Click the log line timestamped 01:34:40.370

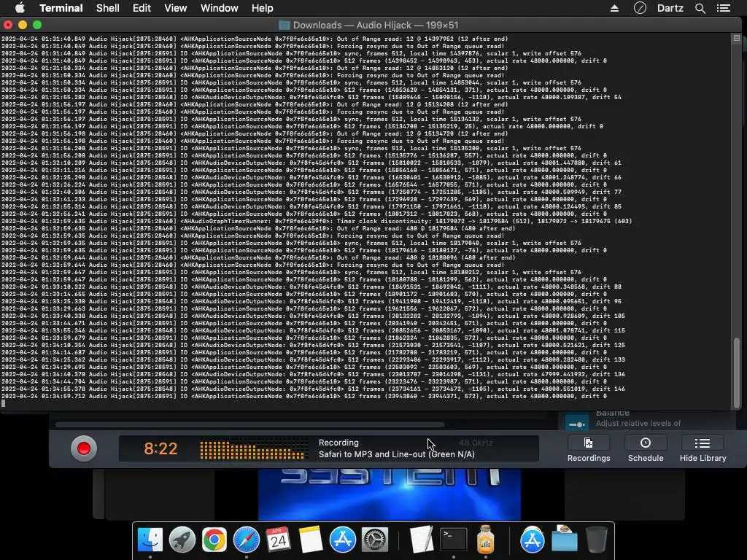coord(313,374)
